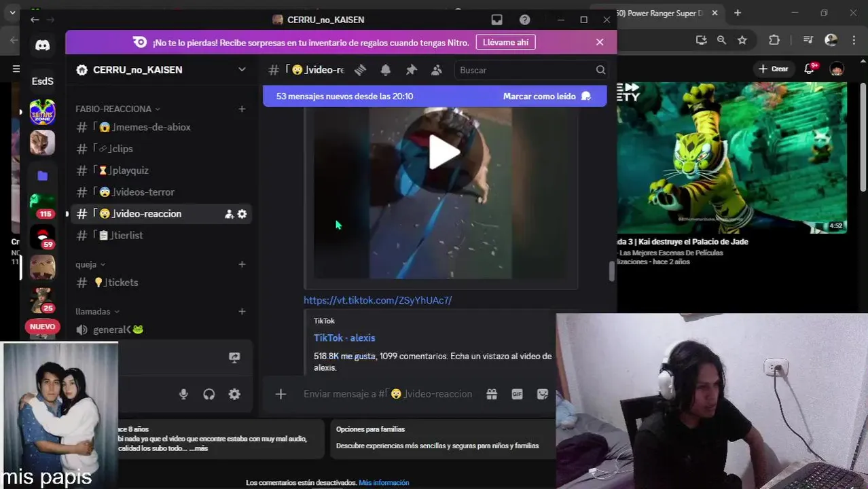Viewport: 868px width, 489px height.
Task: Open the purple server folder
Action: 42,176
